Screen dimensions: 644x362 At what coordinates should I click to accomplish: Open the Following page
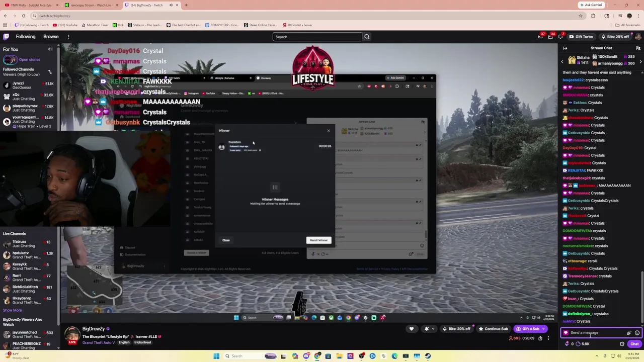(x=26, y=37)
